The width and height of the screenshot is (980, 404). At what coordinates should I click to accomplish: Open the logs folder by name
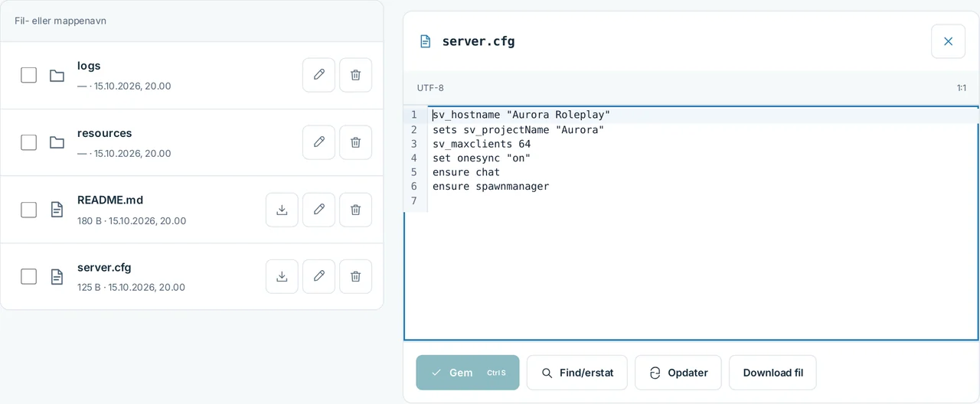click(x=89, y=66)
